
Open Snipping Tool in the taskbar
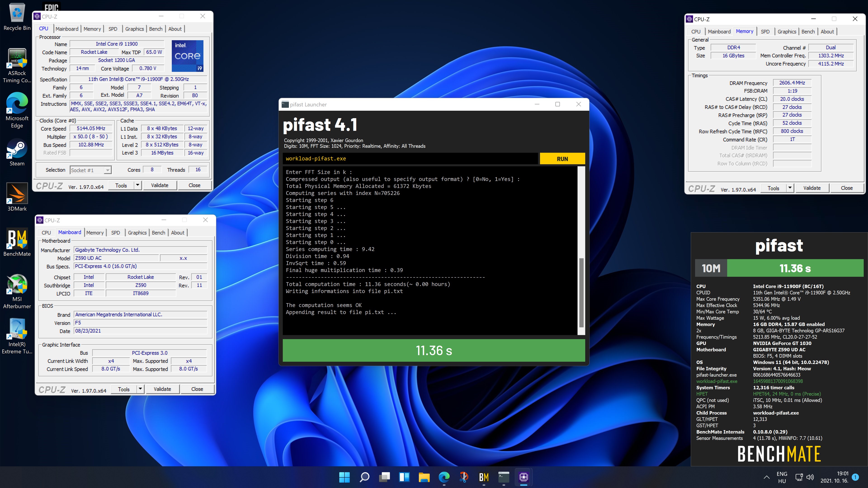[x=464, y=477]
